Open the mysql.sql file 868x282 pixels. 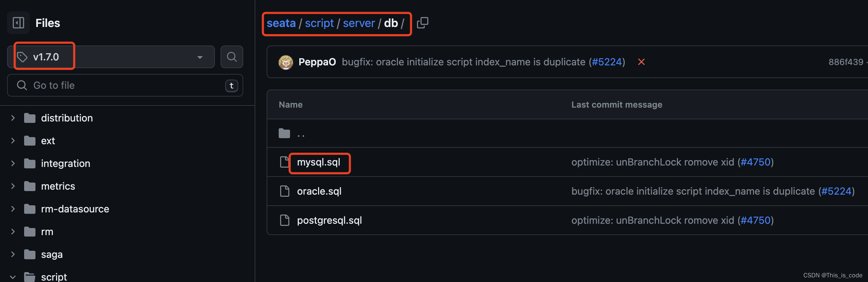[318, 162]
